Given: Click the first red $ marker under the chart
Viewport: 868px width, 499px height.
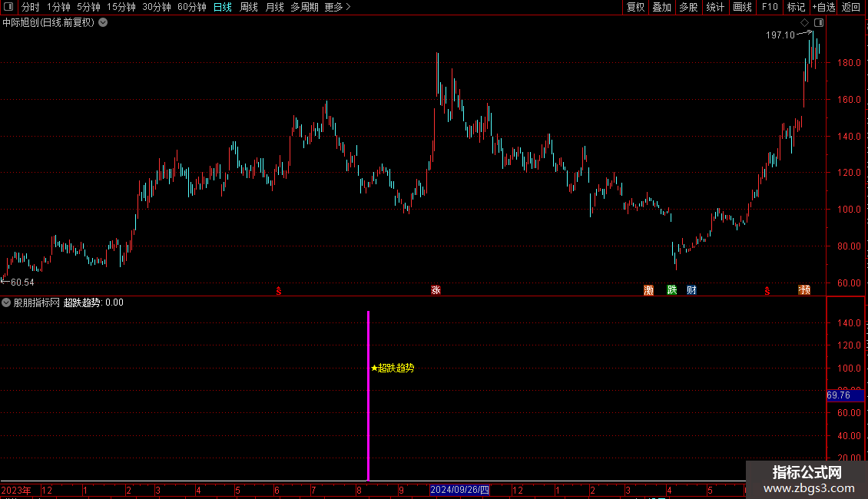Looking at the screenshot, I should click(278, 291).
